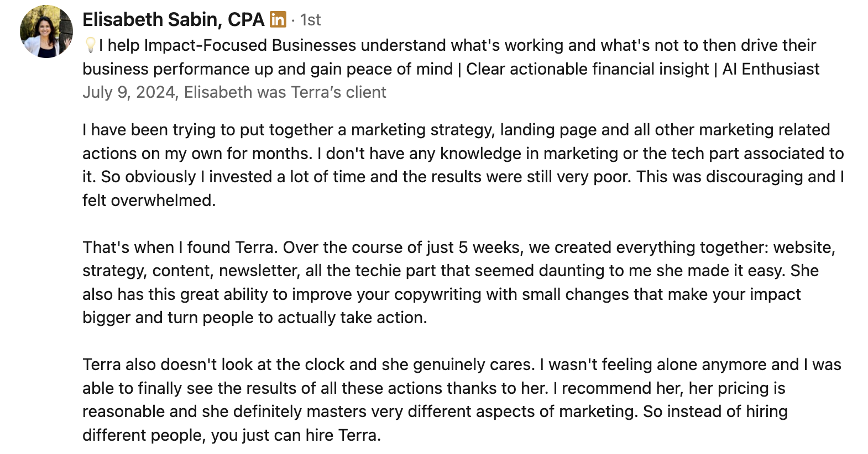Select the 'July 9, 2024' date text

(129, 92)
